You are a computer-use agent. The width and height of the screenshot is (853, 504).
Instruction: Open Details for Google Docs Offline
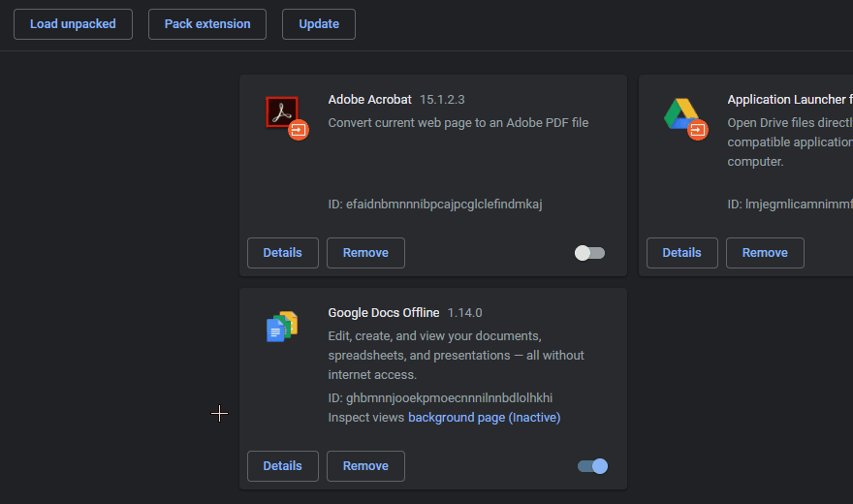[x=282, y=466]
